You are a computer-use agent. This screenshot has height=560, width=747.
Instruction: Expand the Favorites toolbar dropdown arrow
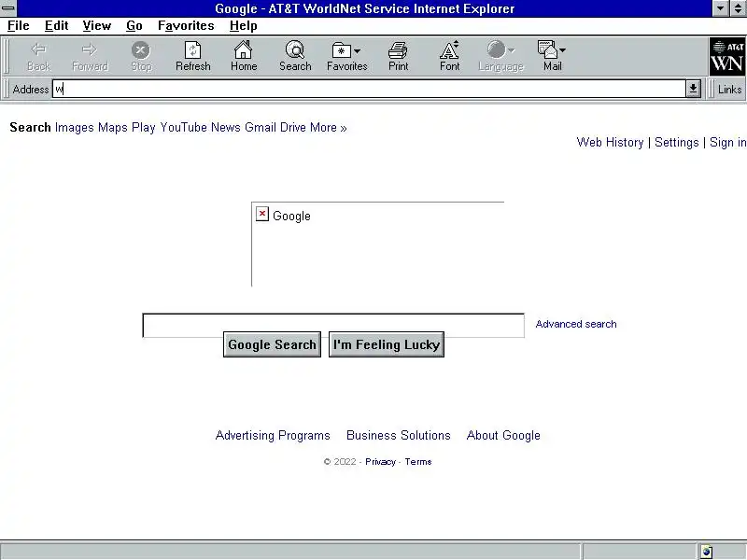(x=358, y=50)
